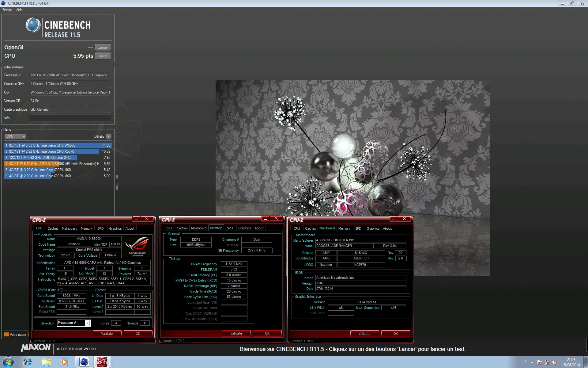The image size is (588, 368).
Task: Click the FR language indicator
Action: click(x=524, y=361)
